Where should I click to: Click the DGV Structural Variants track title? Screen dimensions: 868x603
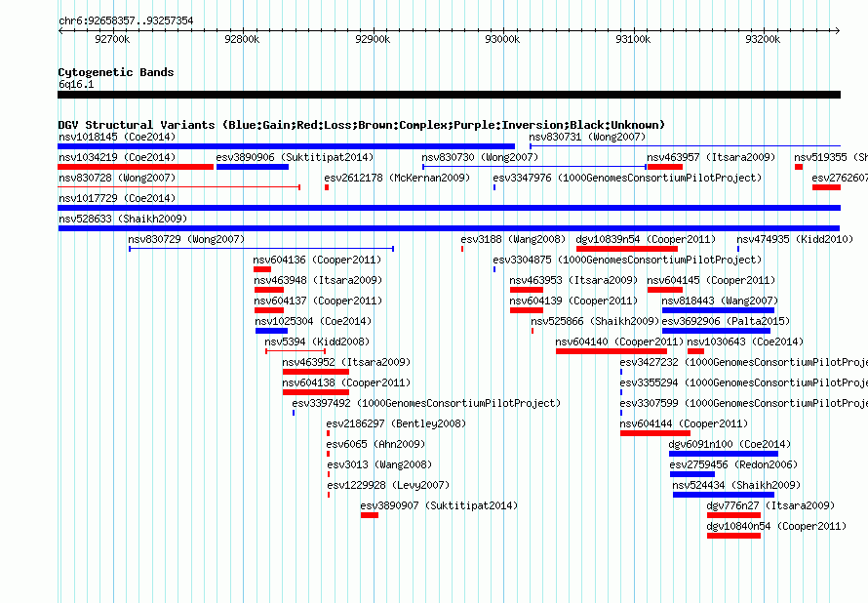(361, 125)
